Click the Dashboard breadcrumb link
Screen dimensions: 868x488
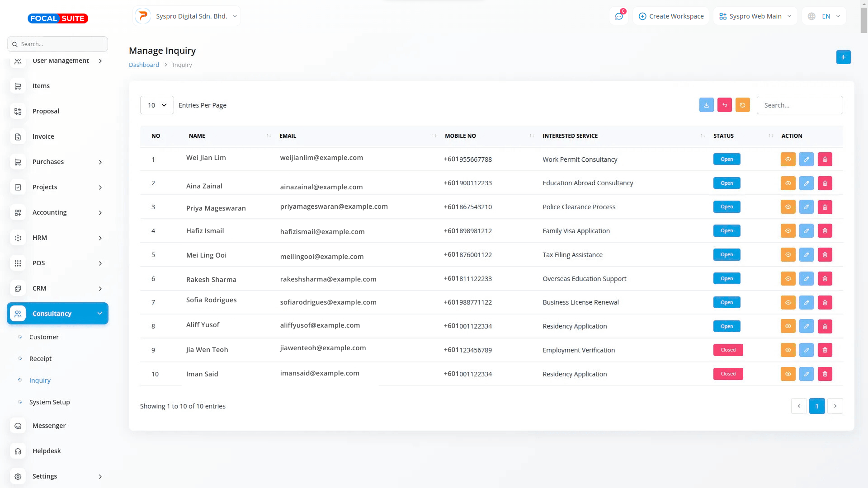tap(144, 65)
